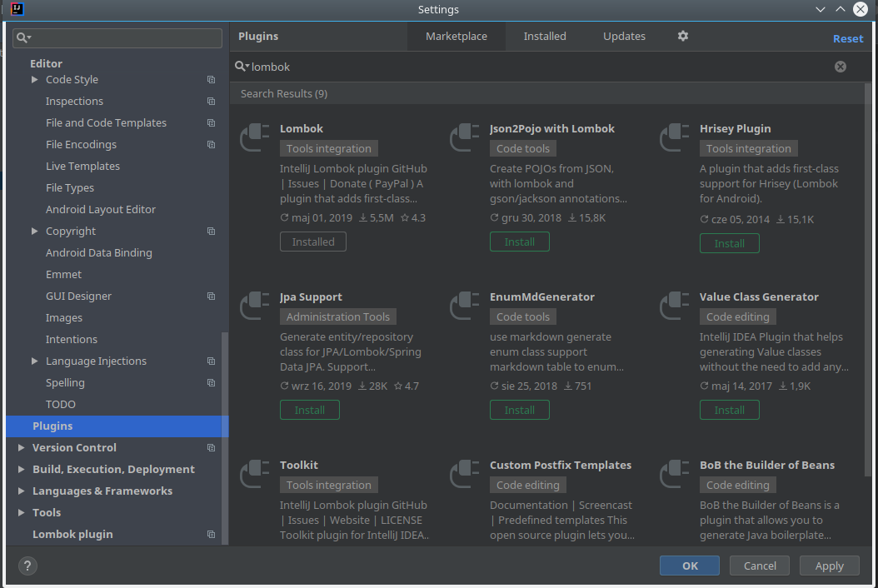Click the plugin search magnifier icon
The image size is (878, 588).
click(242, 67)
